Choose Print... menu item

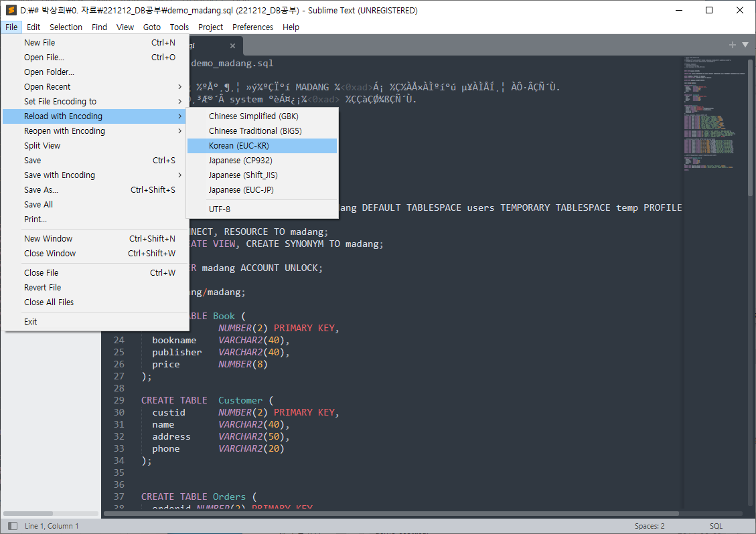[x=94, y=219]
